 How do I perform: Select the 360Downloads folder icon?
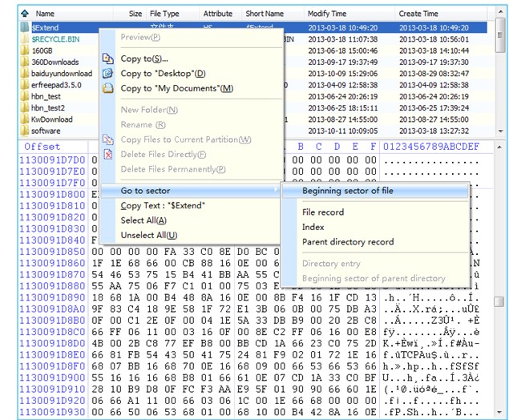pos(25,62)
